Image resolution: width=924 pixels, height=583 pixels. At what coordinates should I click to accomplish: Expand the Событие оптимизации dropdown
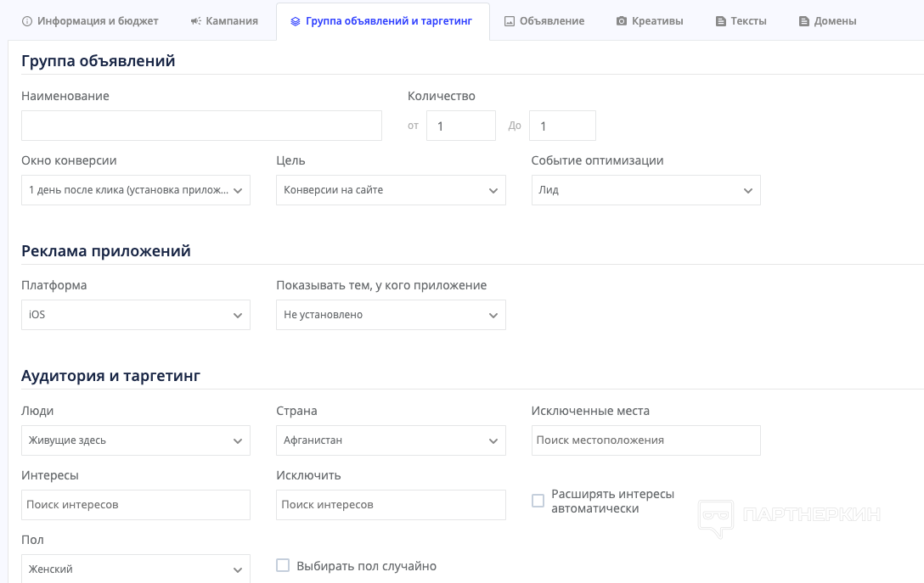tap(645, 190)
